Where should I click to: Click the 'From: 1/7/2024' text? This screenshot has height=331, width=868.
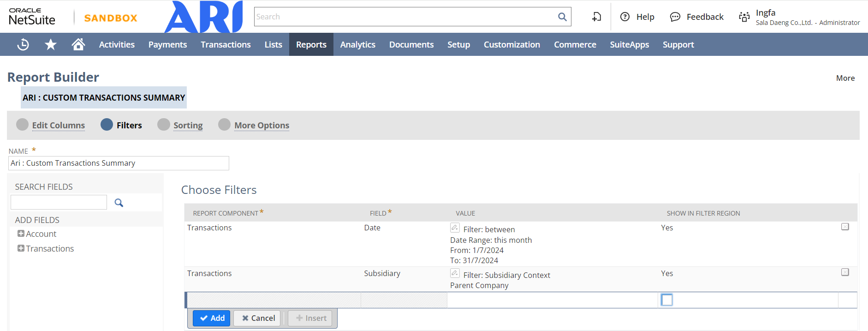(477, 250)
